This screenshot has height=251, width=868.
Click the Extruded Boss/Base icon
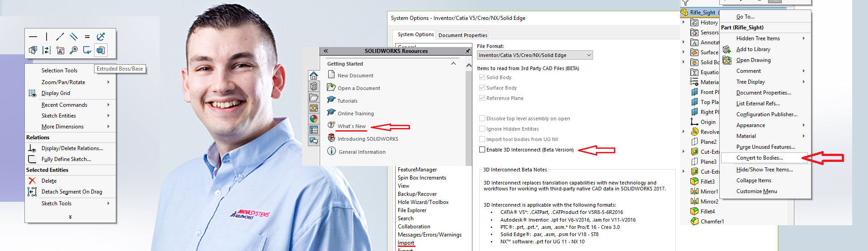(x=101, y=50)
